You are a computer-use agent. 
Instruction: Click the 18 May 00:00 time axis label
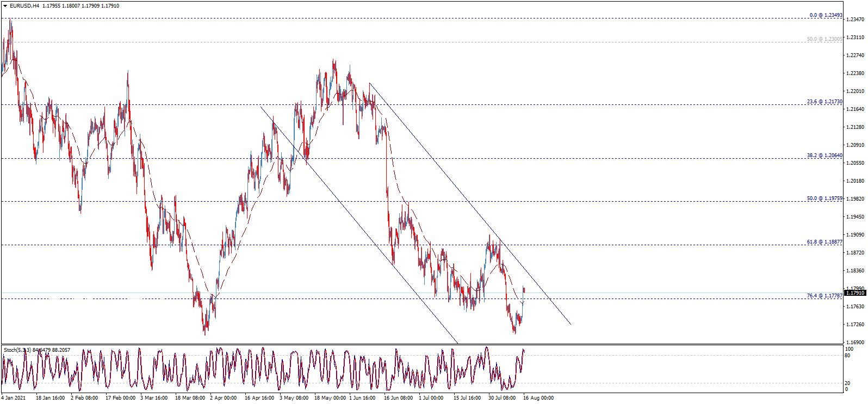tap(330, 398)
